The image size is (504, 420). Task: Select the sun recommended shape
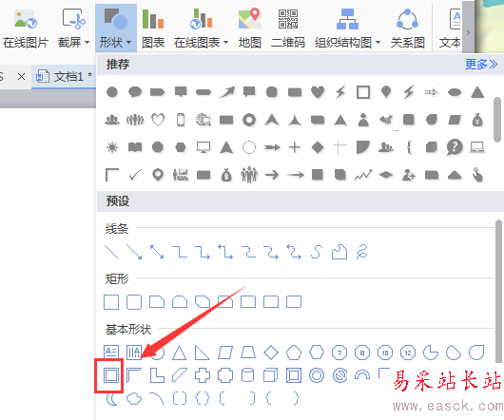[x=112, y=147]
